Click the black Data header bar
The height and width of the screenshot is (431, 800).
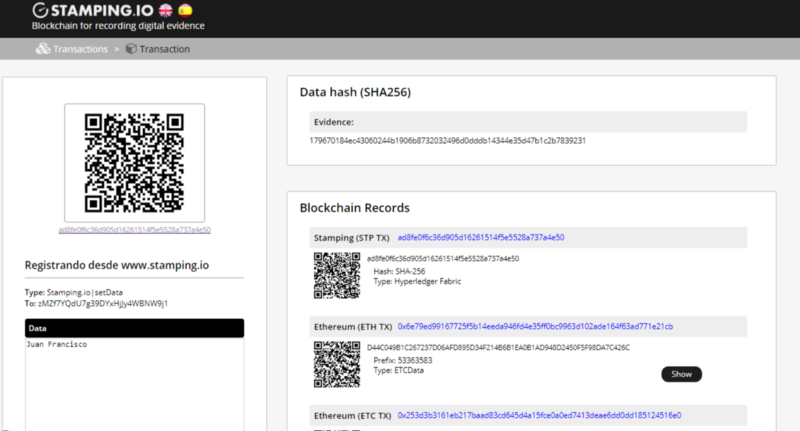point(134,328)
